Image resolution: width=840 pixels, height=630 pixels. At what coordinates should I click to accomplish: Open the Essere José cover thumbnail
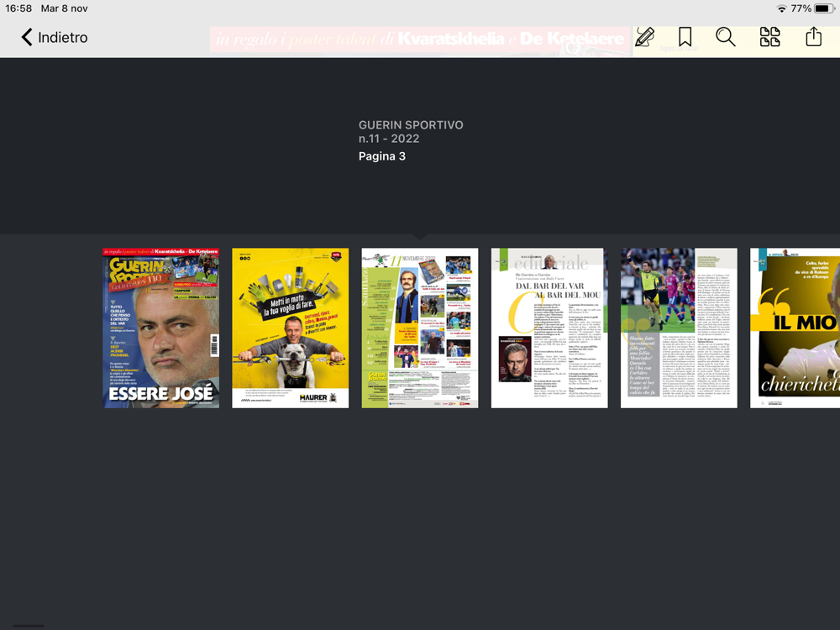[161, 328]
